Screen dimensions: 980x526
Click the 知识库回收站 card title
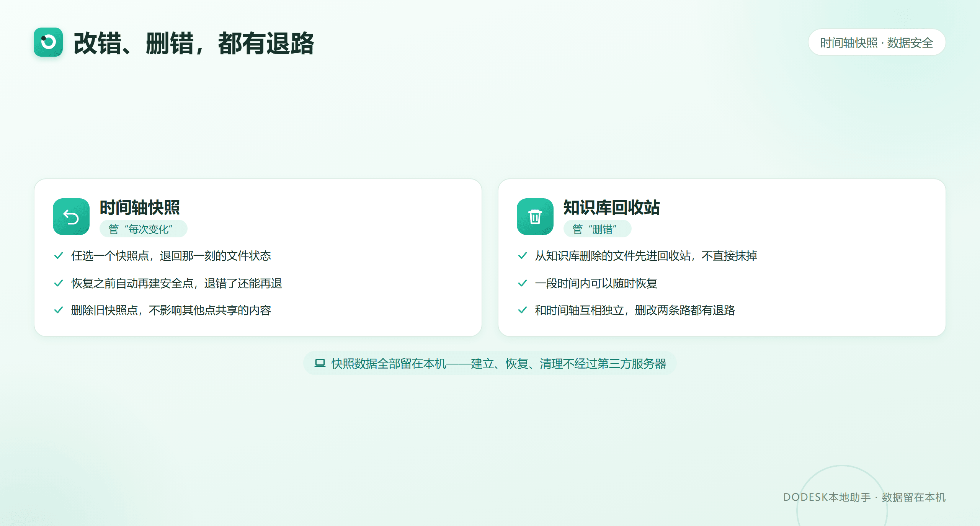611,207
